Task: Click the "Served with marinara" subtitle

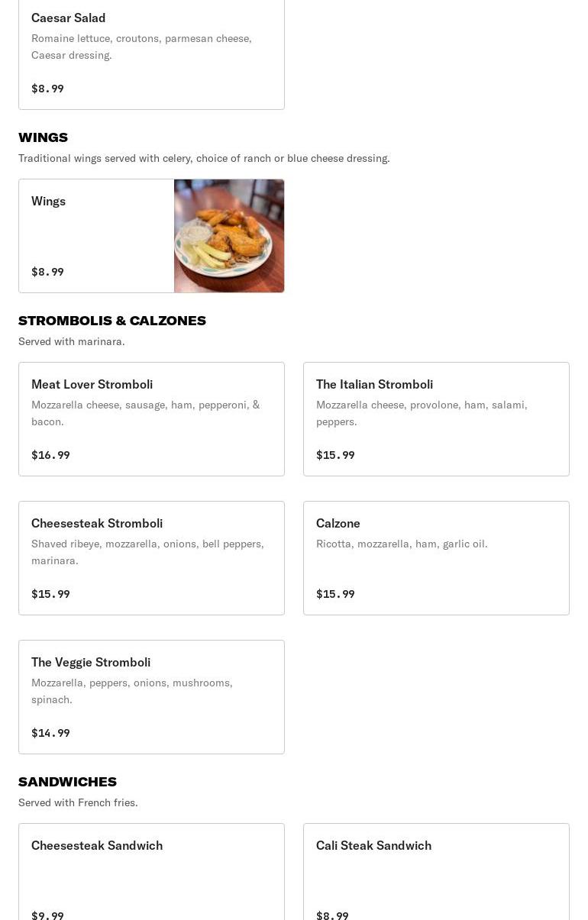Action: pyautogui.click(x=72, y=341)
